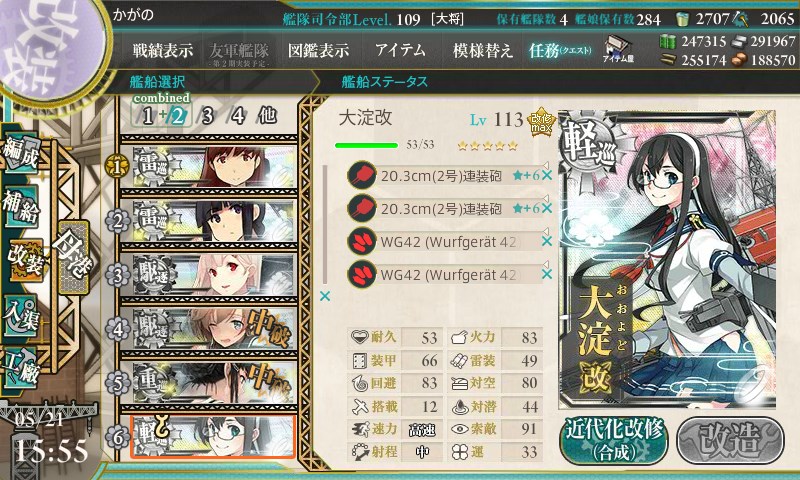The image size is (800, 480).
Task: Open the 戦績表示 records menu
Action: pos(163,50)
